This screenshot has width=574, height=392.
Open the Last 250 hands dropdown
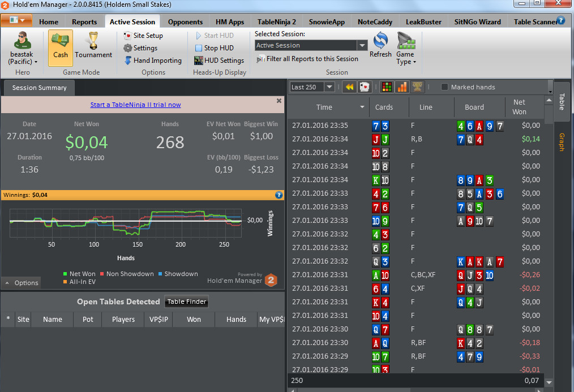click(x=329, y=87)
